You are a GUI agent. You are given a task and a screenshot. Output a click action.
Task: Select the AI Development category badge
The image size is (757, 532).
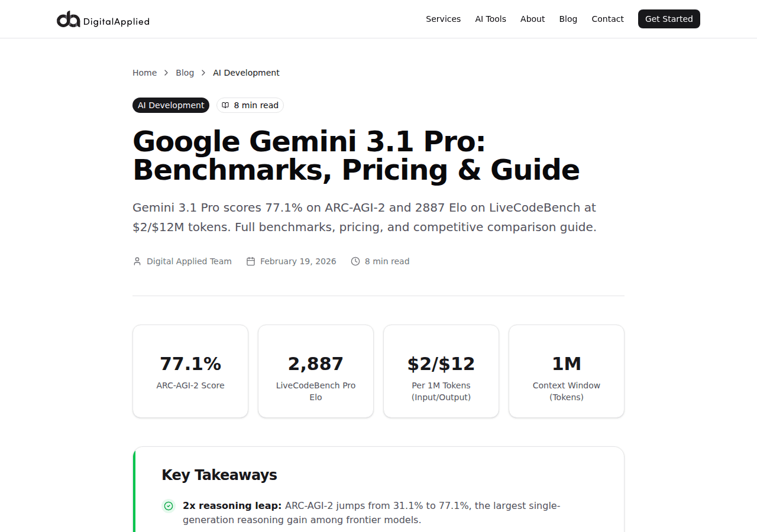[170, 105]
